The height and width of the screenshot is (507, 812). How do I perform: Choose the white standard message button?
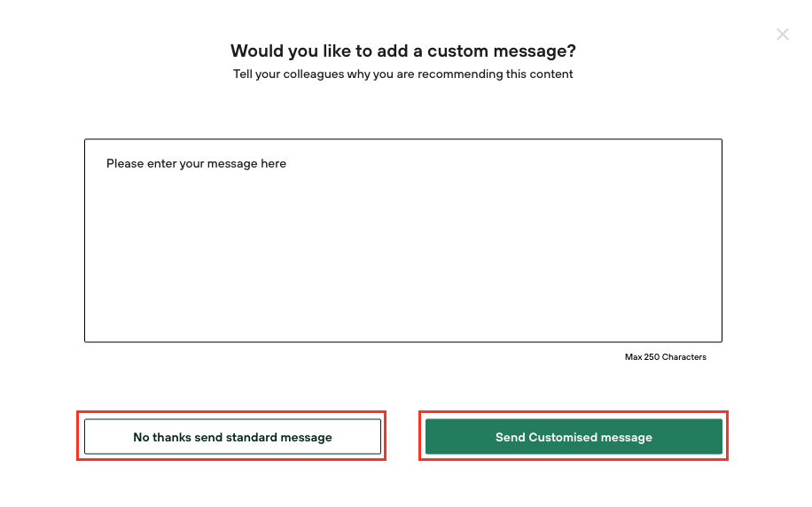pyautogui.click(x=232, y=437)
